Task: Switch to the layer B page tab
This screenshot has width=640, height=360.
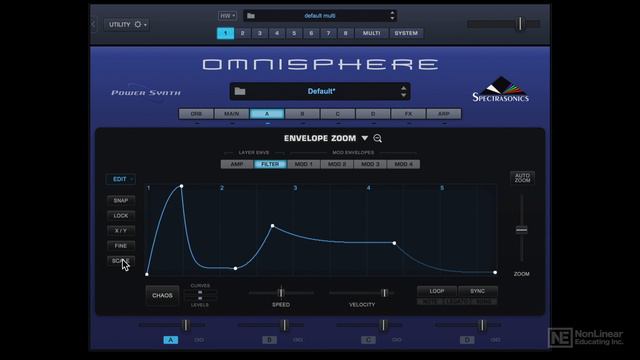Action: click(x=302, y=114)
